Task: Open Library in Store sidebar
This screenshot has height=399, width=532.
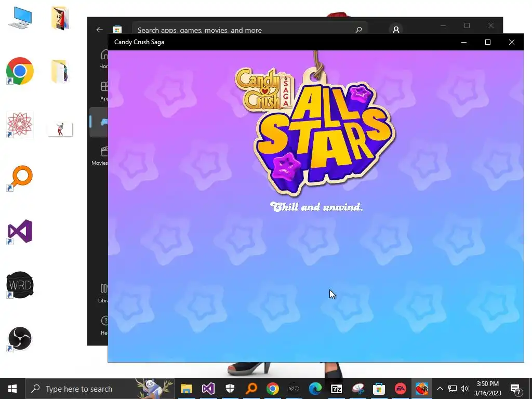Action: (102, 293)
